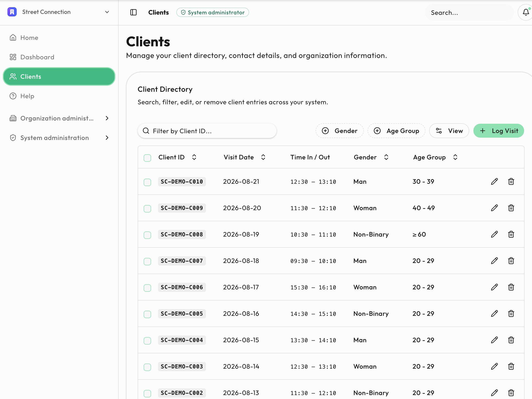Delete client SC-DEMO-C010 with trash icon
The height and width of the screenshot is (399, 532).
coord(511,181)
